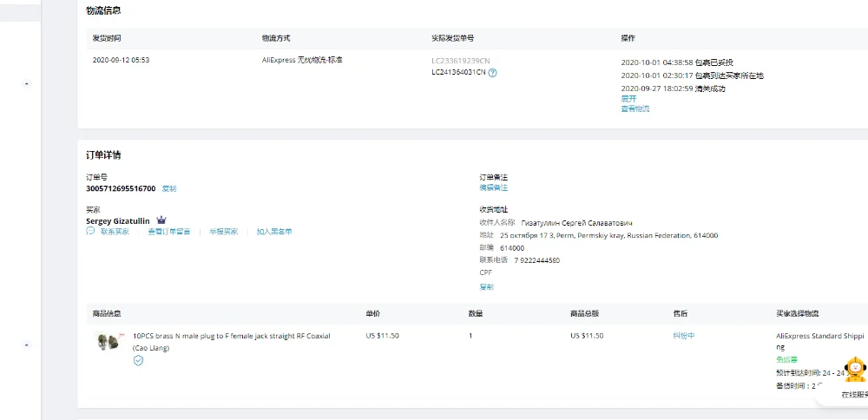This screenshot has height=420, width=868.
Task: Open the online service robot mascot
Action: tap(856, 369)
